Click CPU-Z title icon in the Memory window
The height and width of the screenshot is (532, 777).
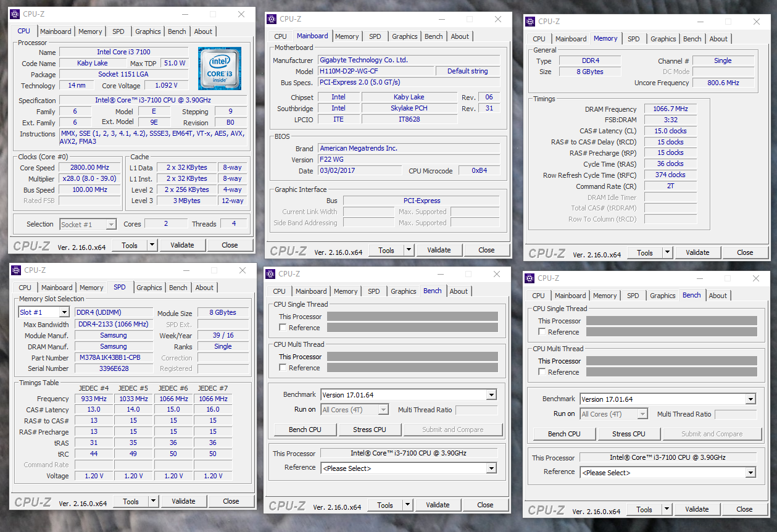pyautogui.click(x=530, y=22)
